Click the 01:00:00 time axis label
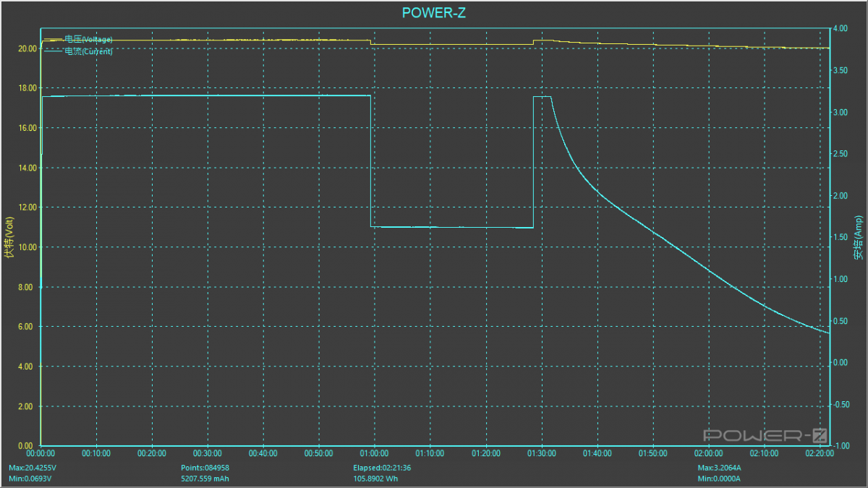The width and height of the screenshot is (868, 488). click(x=375, y=454)
